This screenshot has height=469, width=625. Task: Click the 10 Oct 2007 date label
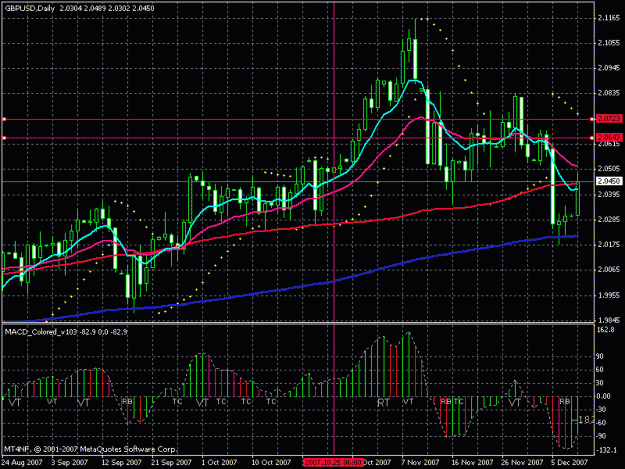point(271,463)
